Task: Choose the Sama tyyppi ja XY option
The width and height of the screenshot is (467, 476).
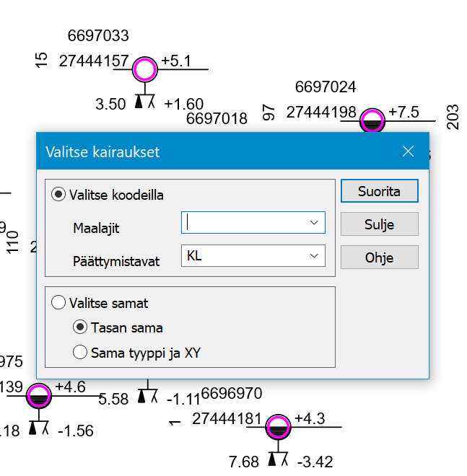Action: pos(80,353)
